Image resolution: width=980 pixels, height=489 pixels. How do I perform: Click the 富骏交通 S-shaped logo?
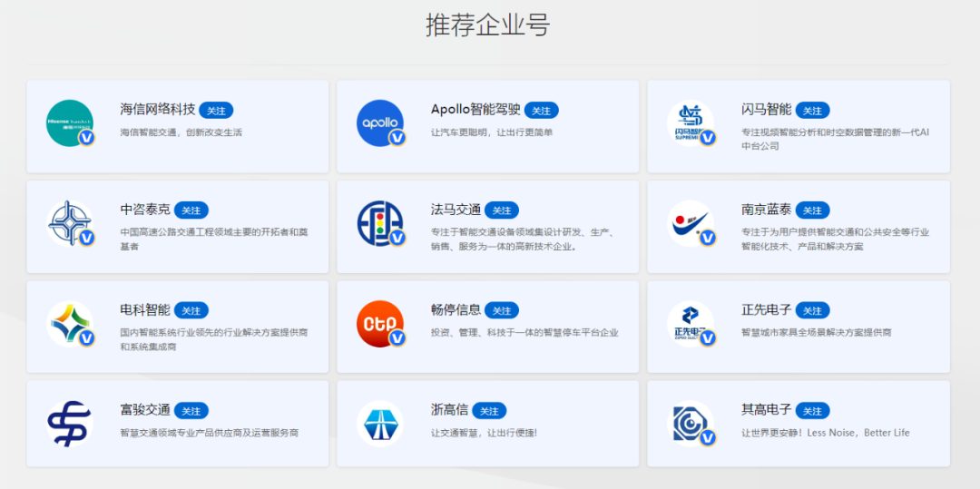pos(70,424)
